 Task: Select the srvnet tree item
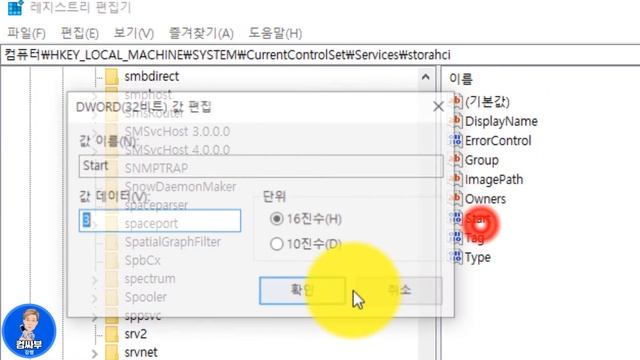(141, 352)
